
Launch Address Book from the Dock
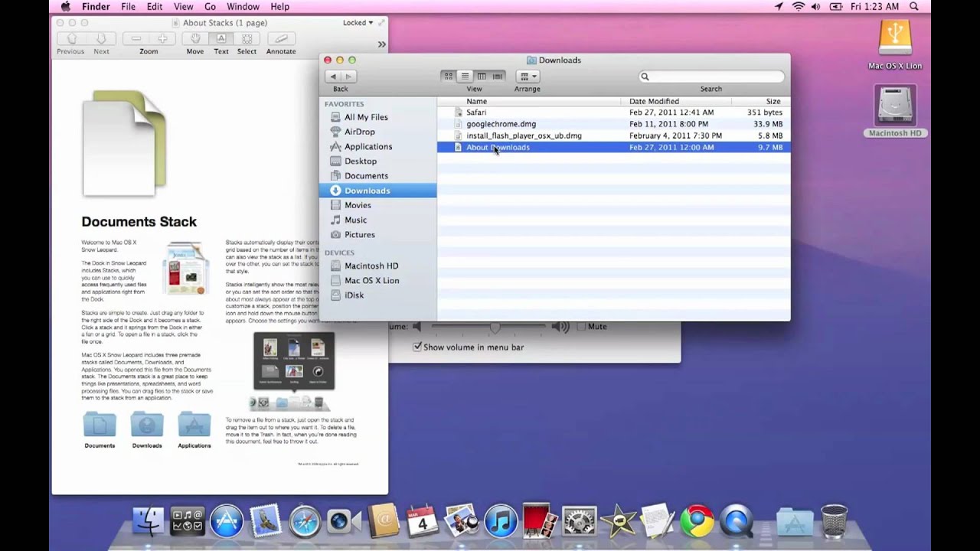pyautogui.click(x=383, y=521)
